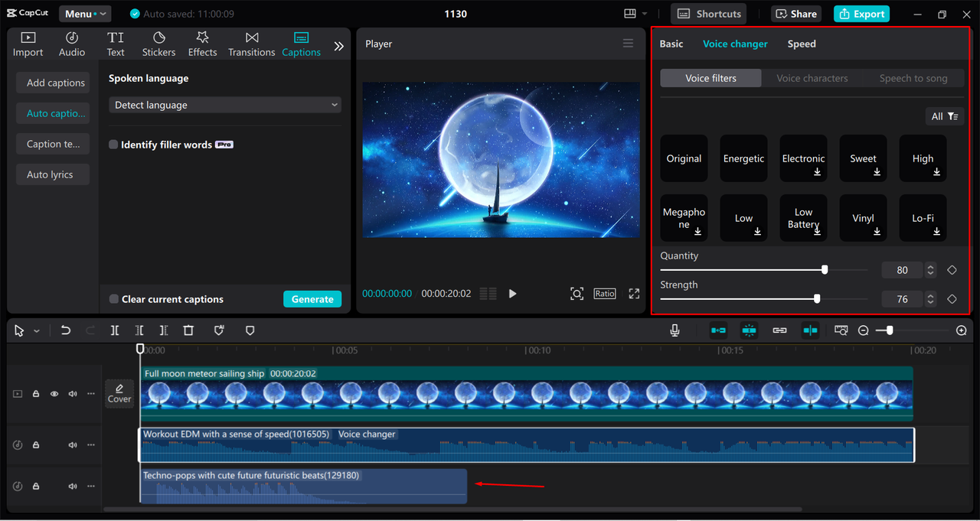980x521 pixels.
Task: Select the Techno-pops audio clip in timeline
Action: (x=303, y=487)
